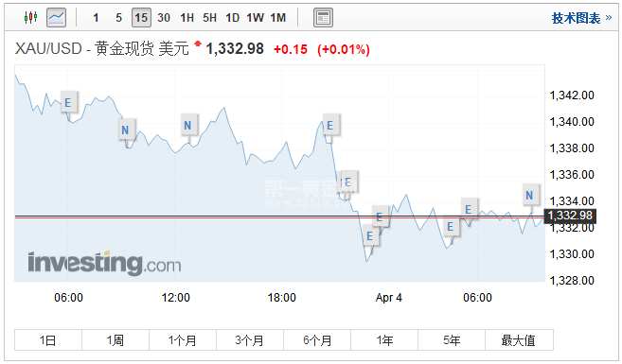
Task: Select the 1日 range tab
Action: click(48, 339)
